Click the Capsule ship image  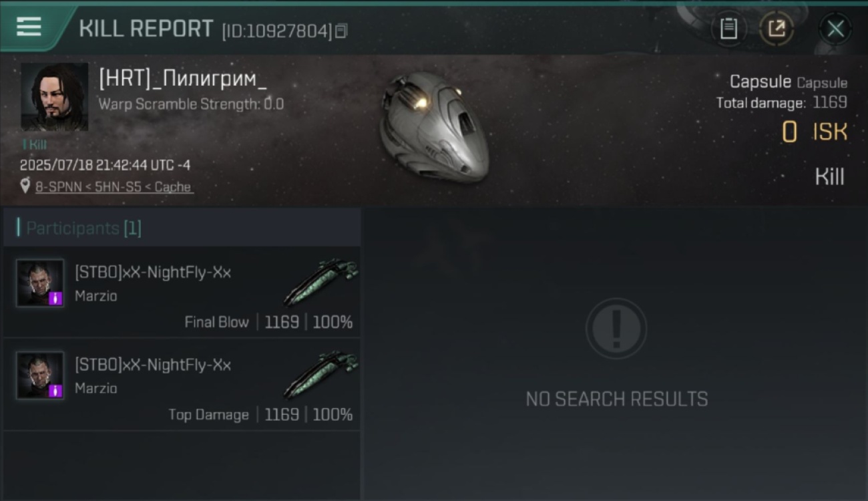click(x=434, y=127)
